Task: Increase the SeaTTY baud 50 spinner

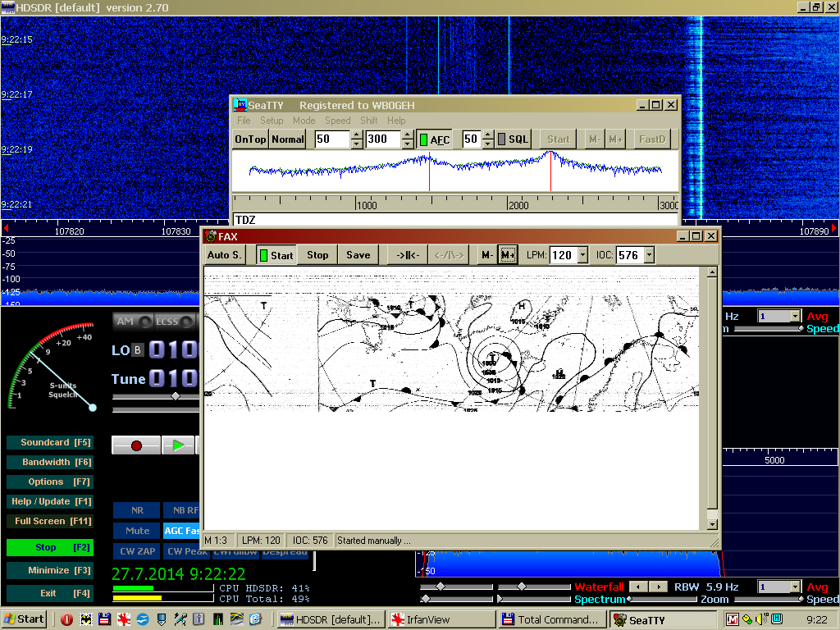Action: click(x=357, y=135)
